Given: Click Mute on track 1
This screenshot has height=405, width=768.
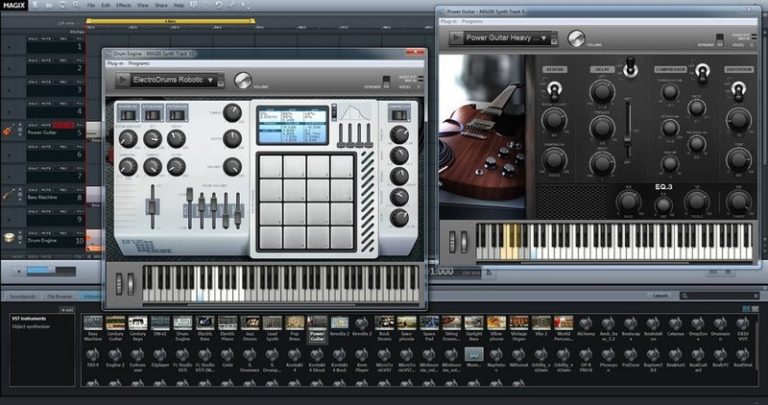Looking at the screenshot, I should pyautogui.click(x=46, y=38).
